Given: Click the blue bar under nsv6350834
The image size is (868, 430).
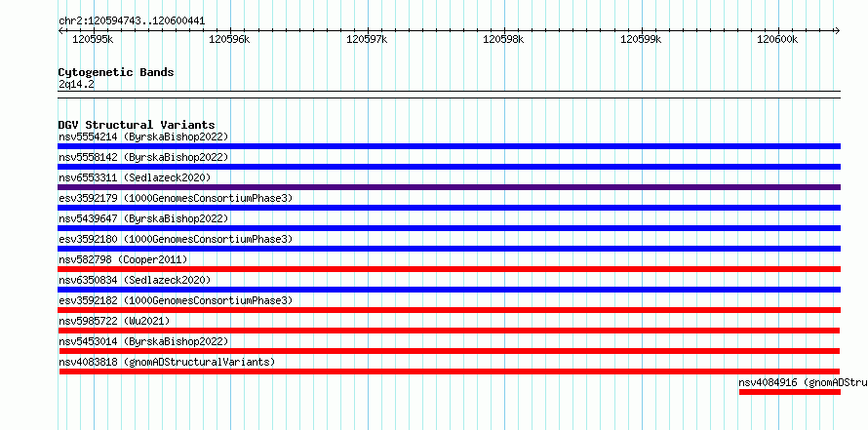Looking at the screenshot, I should [449, 290].
